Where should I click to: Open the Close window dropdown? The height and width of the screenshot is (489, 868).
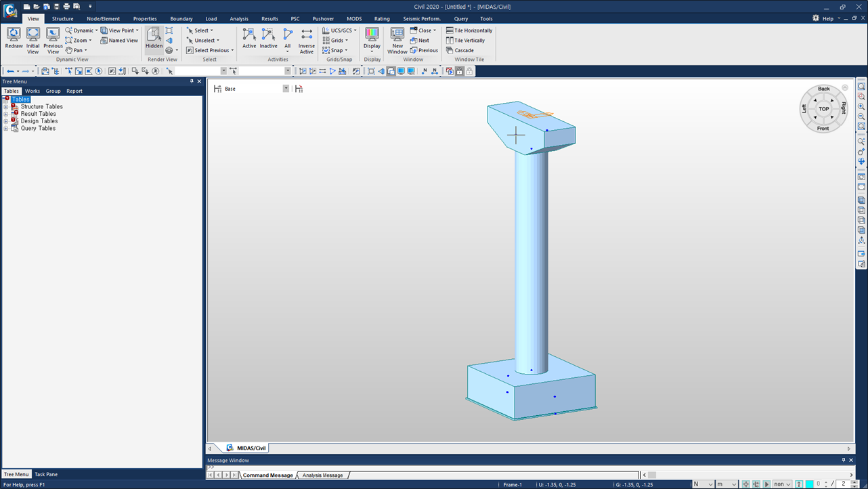coord(423,30)
